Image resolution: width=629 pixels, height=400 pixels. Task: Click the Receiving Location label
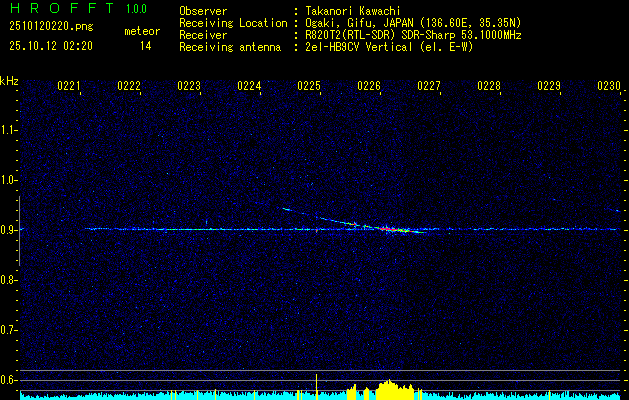tap(233, 23)
